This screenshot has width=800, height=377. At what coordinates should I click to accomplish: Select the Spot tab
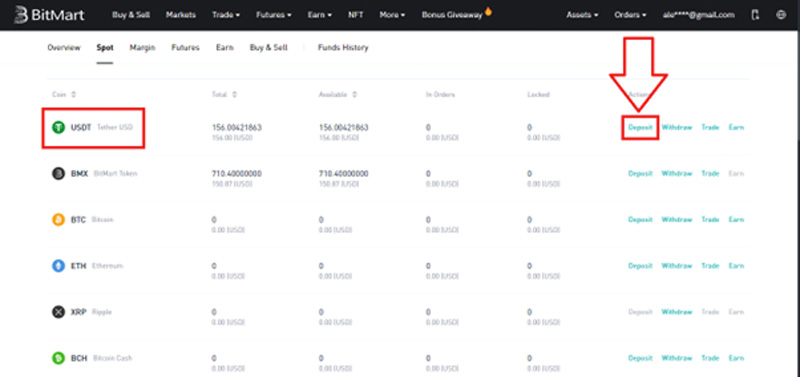[105, 47]
